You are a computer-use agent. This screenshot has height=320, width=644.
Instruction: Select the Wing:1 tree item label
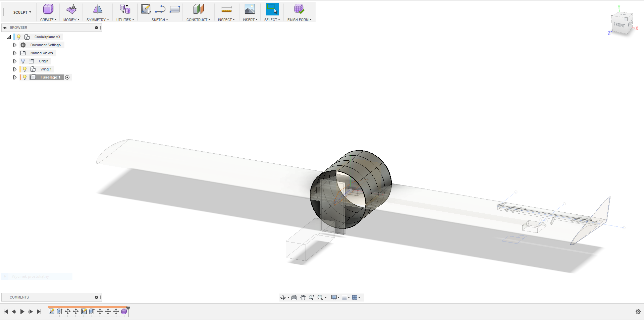[x=46, y=69]
